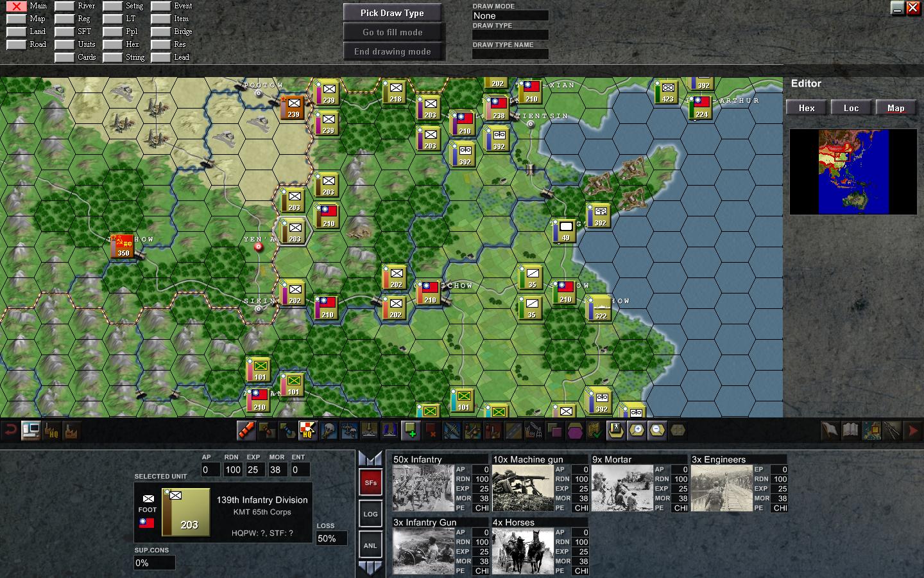Click the world minimap thumbnail
This screenshot has width=924, height=578.
(x=853, y=171)
